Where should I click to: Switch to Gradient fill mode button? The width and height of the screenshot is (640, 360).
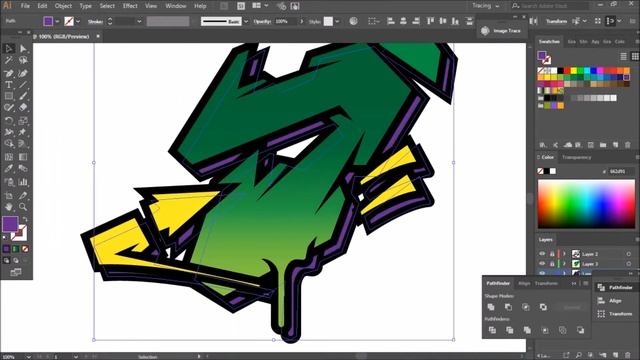(16, 249)
